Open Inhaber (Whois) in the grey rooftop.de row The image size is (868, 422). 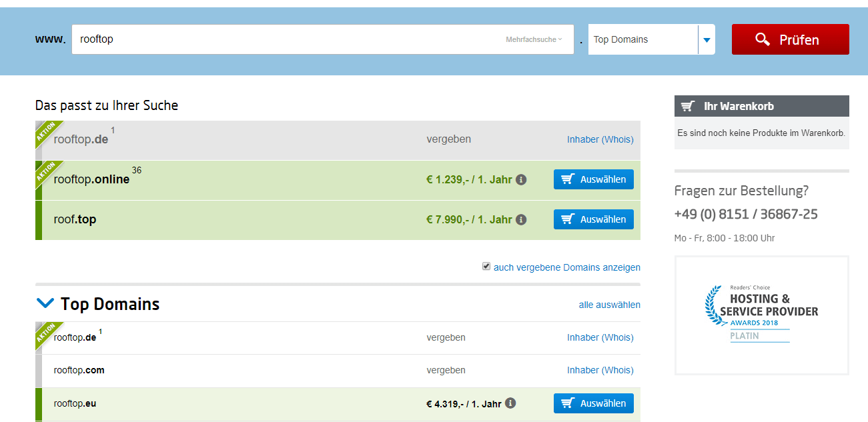pyautogui.click(x=600, y=139)
